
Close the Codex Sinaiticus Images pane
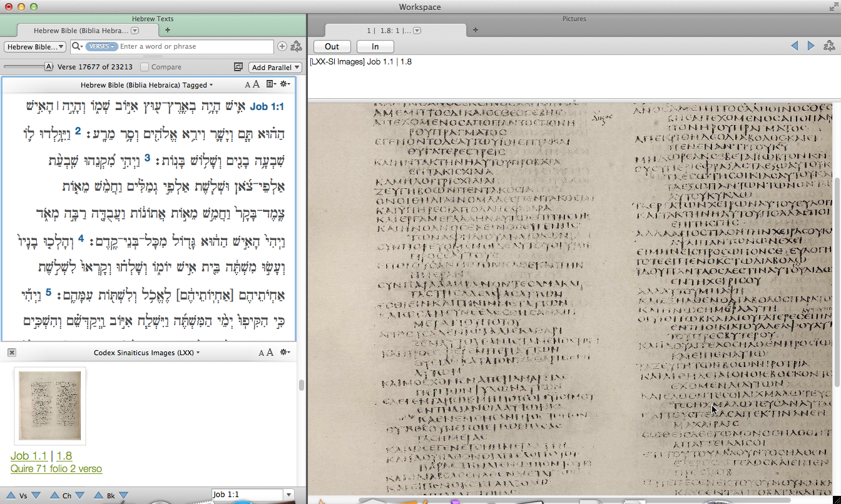(11, 353)
